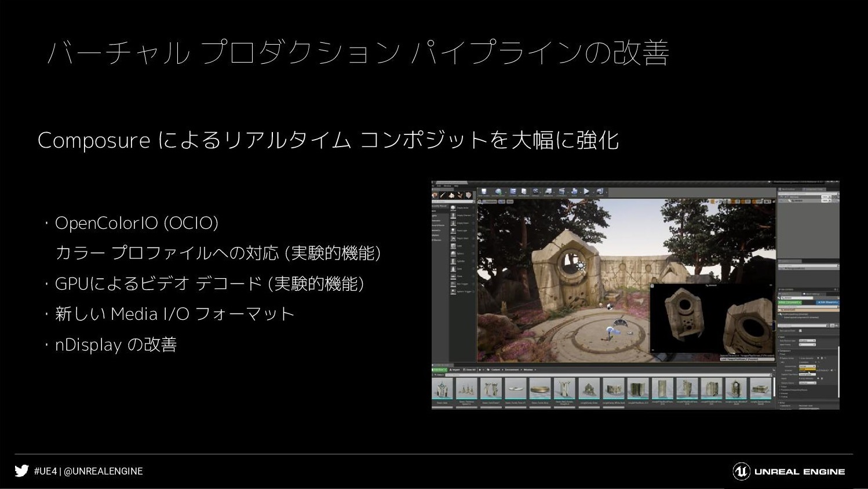Viewport: 868px width, 489px height.
Task: Select Cylinder in the Place list
Action: point(462,261)
